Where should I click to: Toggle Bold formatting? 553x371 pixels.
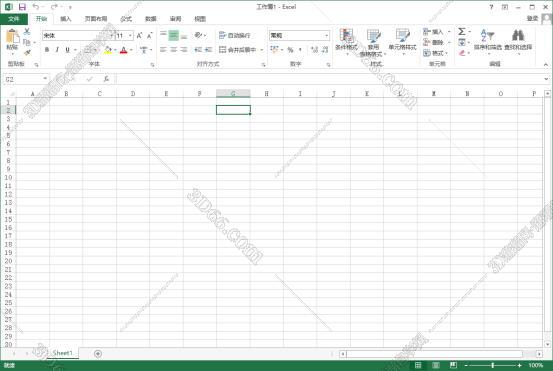pos(47,50)
